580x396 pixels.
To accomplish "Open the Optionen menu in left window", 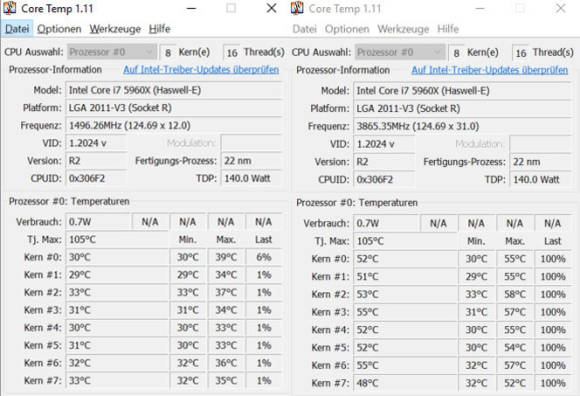I will click(59, 29).
